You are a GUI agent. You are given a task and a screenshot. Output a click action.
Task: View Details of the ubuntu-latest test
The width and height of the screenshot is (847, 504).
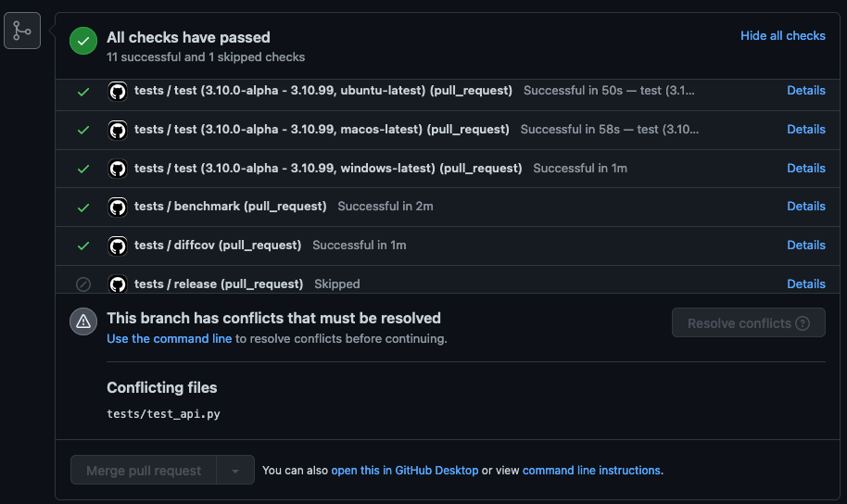(805, 91)
